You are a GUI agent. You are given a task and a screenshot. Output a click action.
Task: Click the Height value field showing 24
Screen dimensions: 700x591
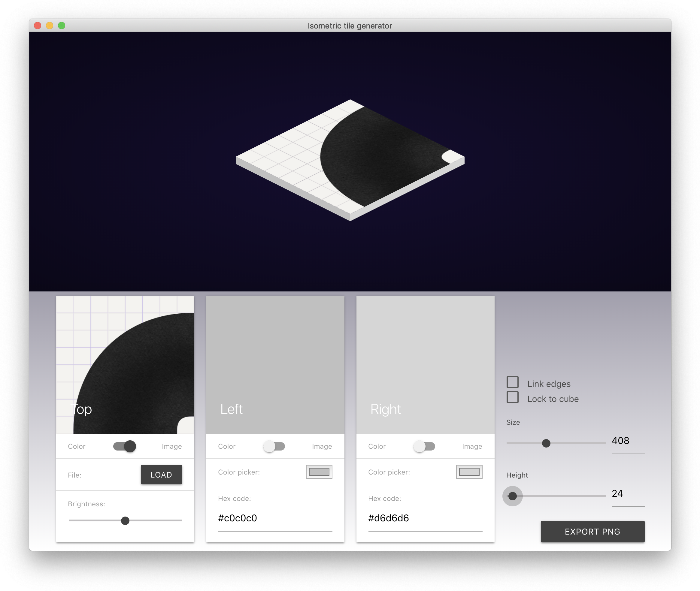(617, 493)
